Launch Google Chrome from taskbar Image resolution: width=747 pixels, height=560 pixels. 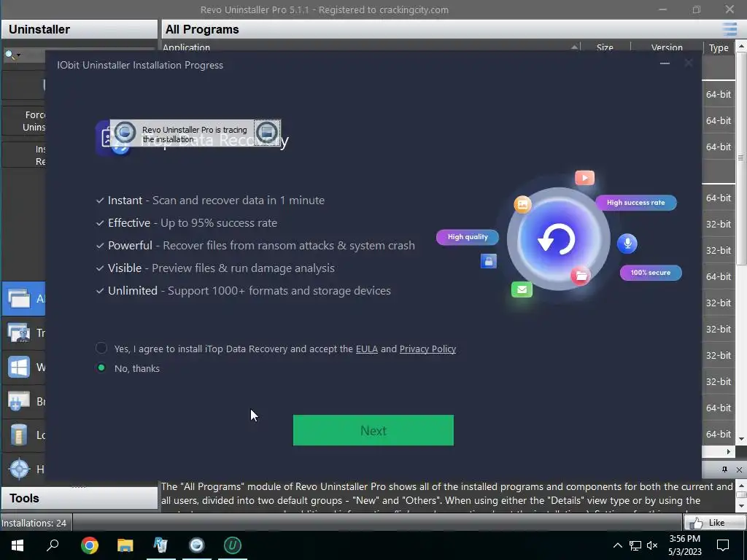(x=90, y=545)
